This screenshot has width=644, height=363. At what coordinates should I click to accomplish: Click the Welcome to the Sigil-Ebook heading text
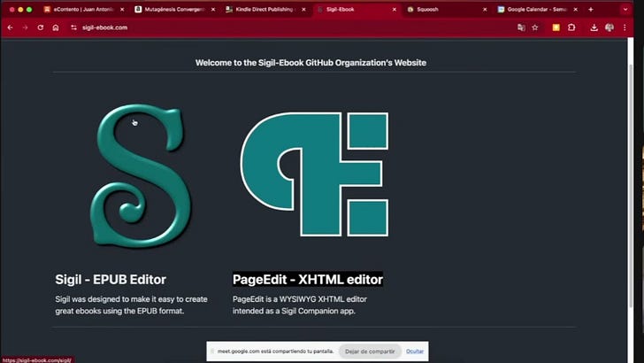pyautogui.click(x=310, y=63)
